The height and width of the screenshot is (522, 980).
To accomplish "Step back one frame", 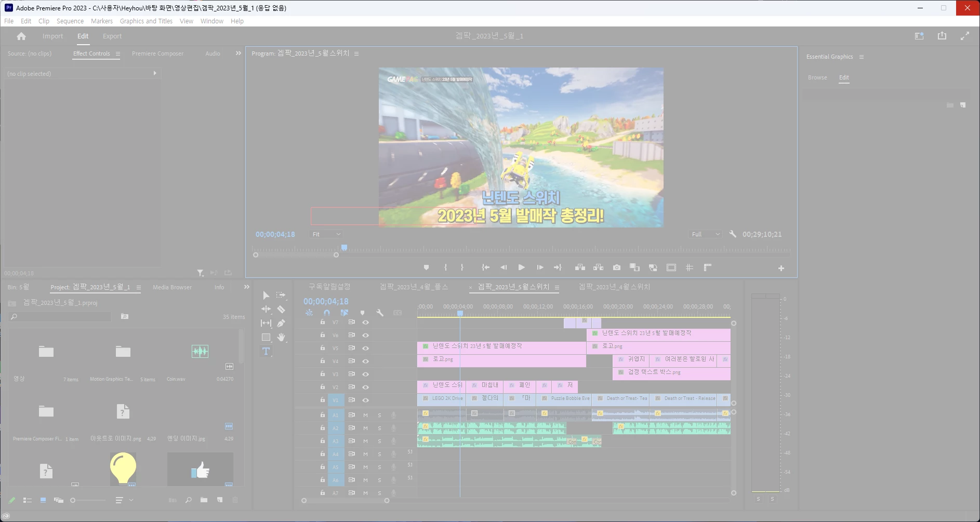I will (504, 267).
